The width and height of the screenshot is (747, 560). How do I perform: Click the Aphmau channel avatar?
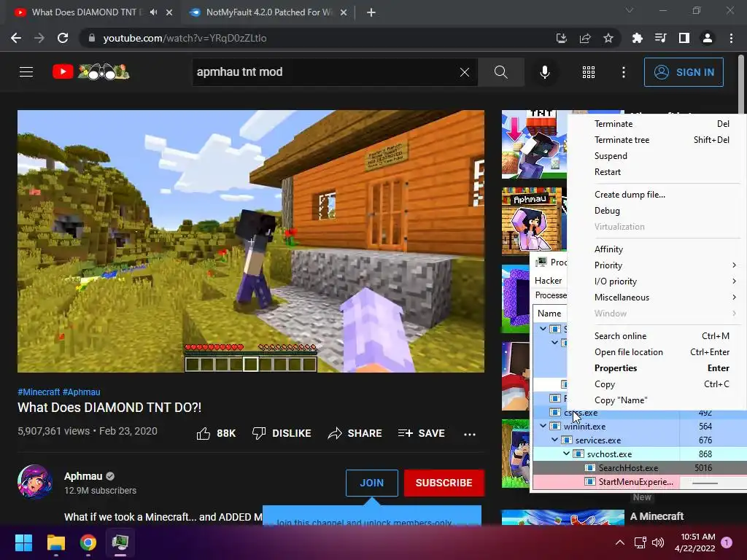pos(35,481)
